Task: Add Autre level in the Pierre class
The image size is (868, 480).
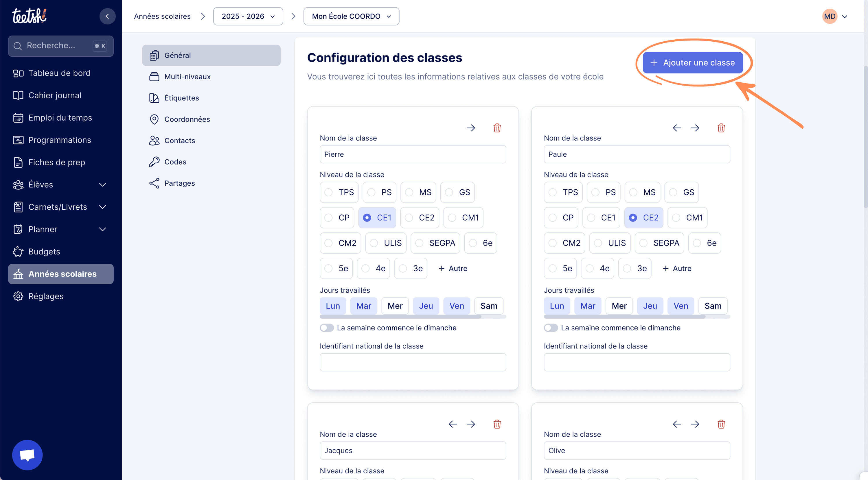Action: click(x=453, y=268)
